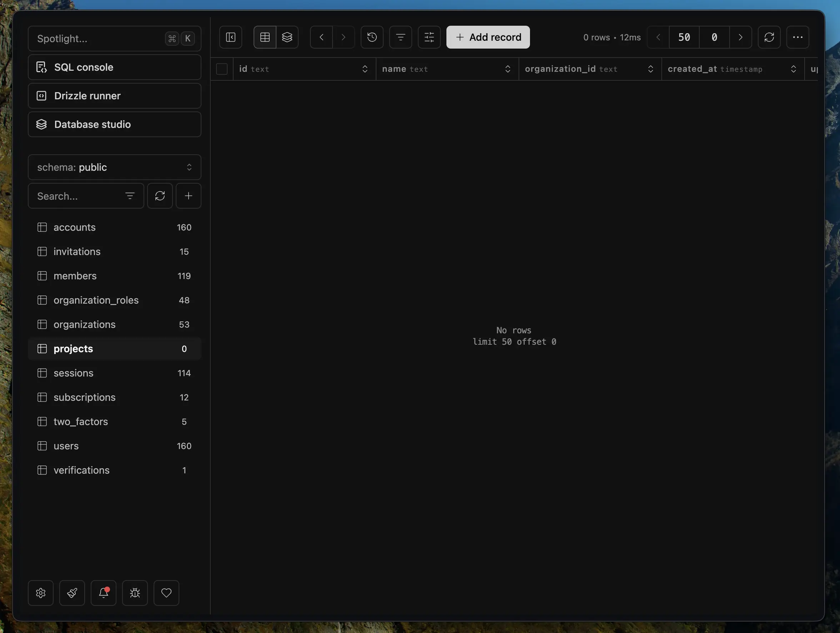The height and width of the screenshot is (633, 840).
Task: Click Add record button
Action: [488, 37]
